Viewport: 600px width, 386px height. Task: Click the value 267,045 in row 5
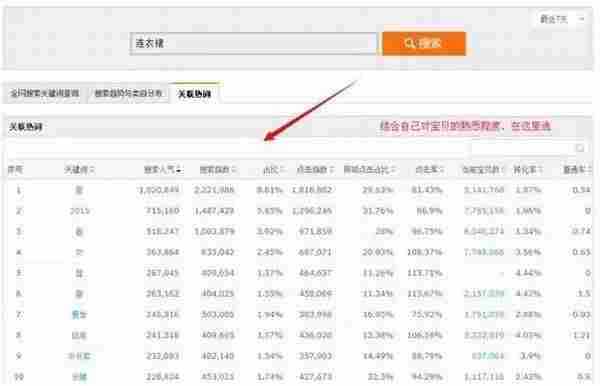pyautogui.click(x=163, y=273)
